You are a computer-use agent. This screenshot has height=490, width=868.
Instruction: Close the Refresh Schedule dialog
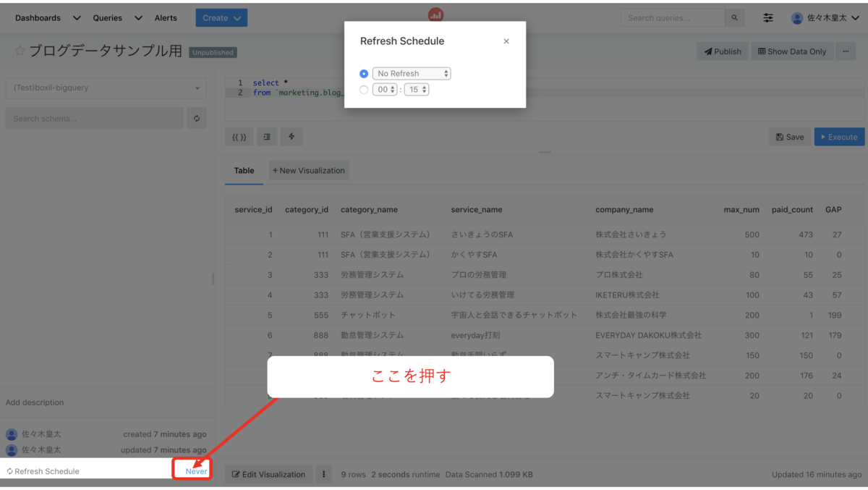(506, 41)
